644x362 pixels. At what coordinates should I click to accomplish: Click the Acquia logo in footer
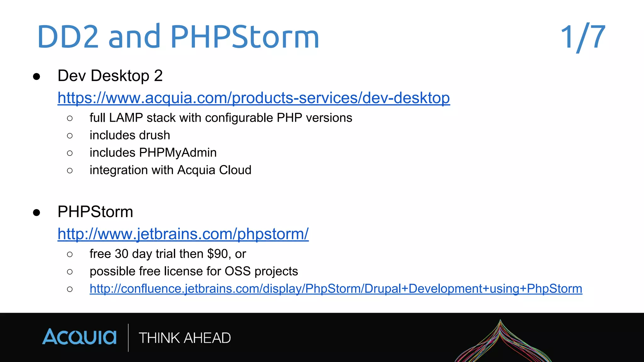[79, 337]
